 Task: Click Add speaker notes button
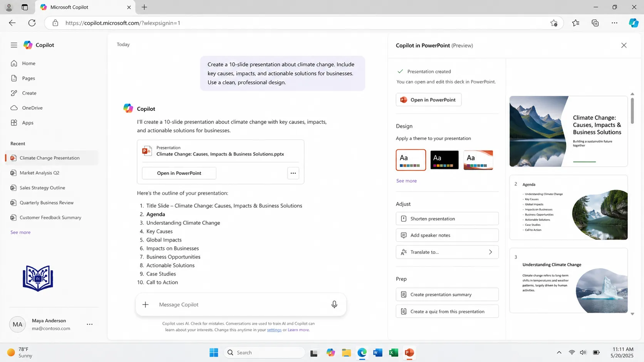(x=447, y=235)
